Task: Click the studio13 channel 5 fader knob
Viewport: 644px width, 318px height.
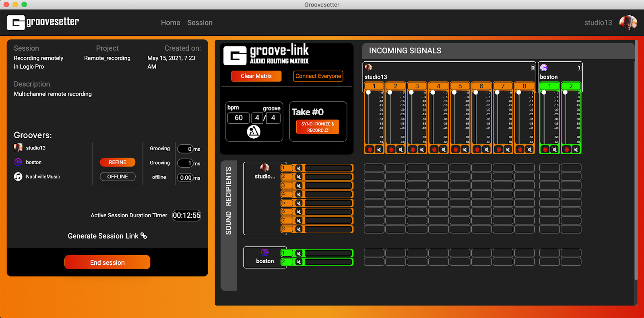Action: click(x=454, y=92)
